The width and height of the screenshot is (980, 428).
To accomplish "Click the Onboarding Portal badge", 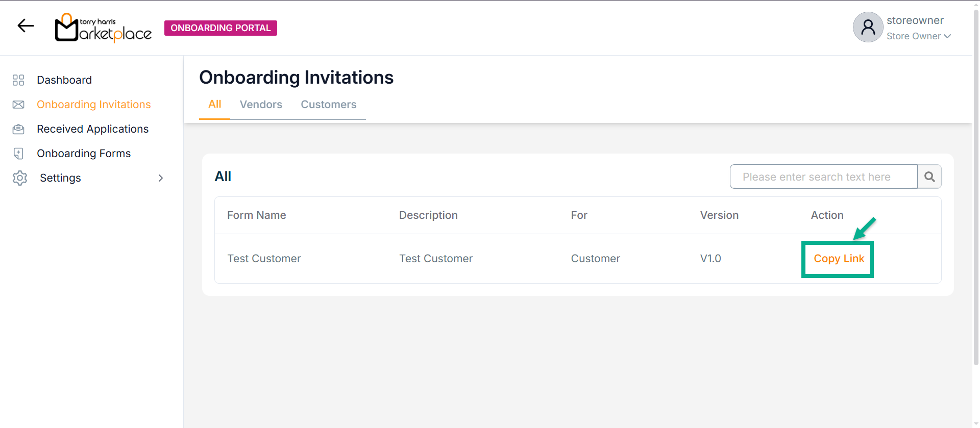I will [220, 28].
